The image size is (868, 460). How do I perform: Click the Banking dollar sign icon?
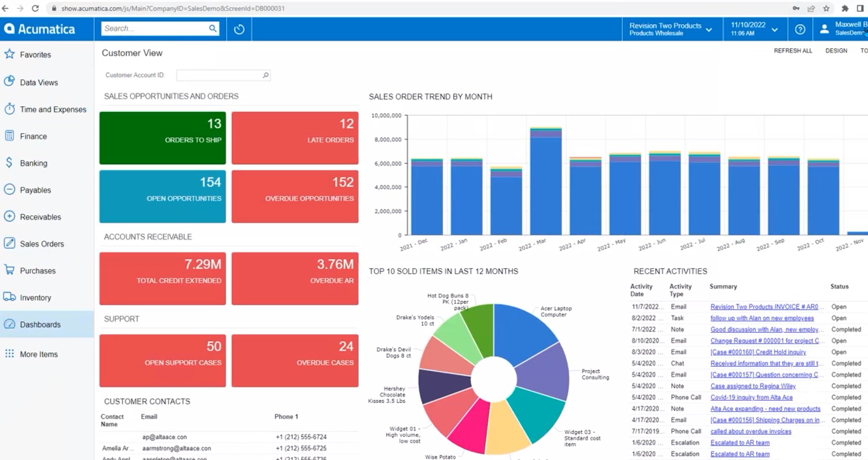(9, 163)
